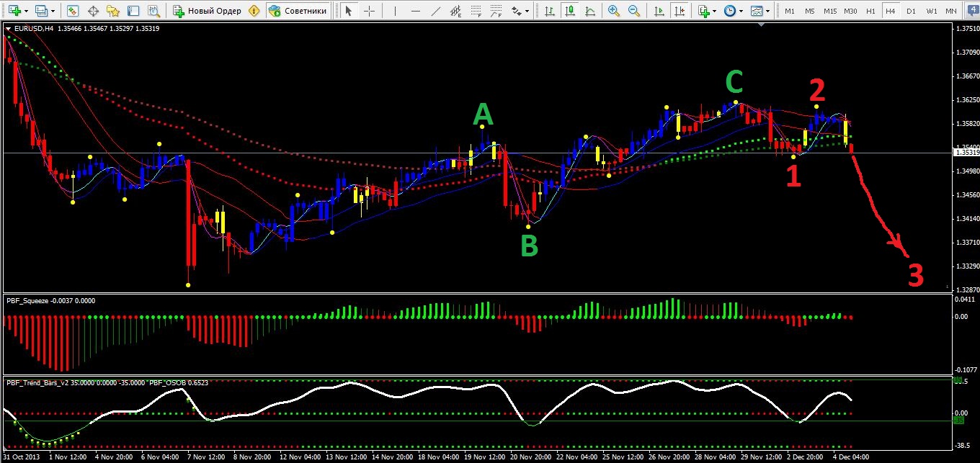The height and width of the screenshot is (463, 980).
Task: Open the periodicity clock icon
Action: click(x=730, y=11)
